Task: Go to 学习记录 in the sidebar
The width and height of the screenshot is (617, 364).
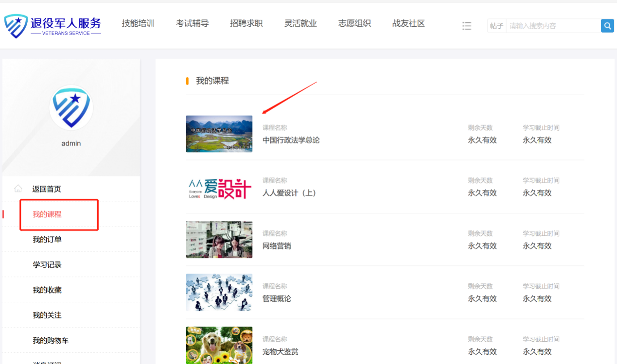Action: (47, 265)
